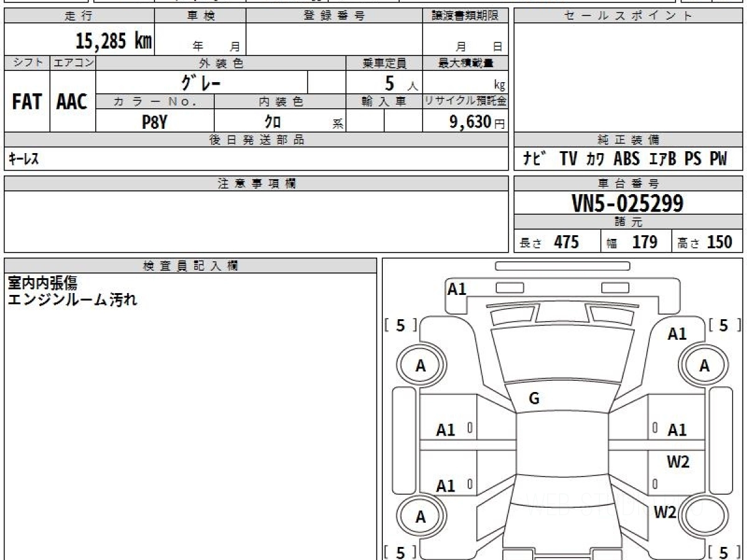
Task: Select the inspector note エンジンルーム汚れ
Action: tap(72, 299)
